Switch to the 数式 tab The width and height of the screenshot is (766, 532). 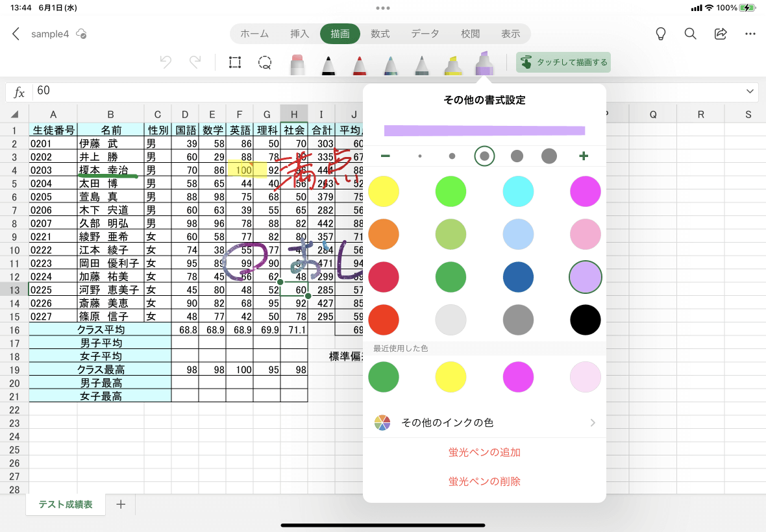click(x=380, y=34)
